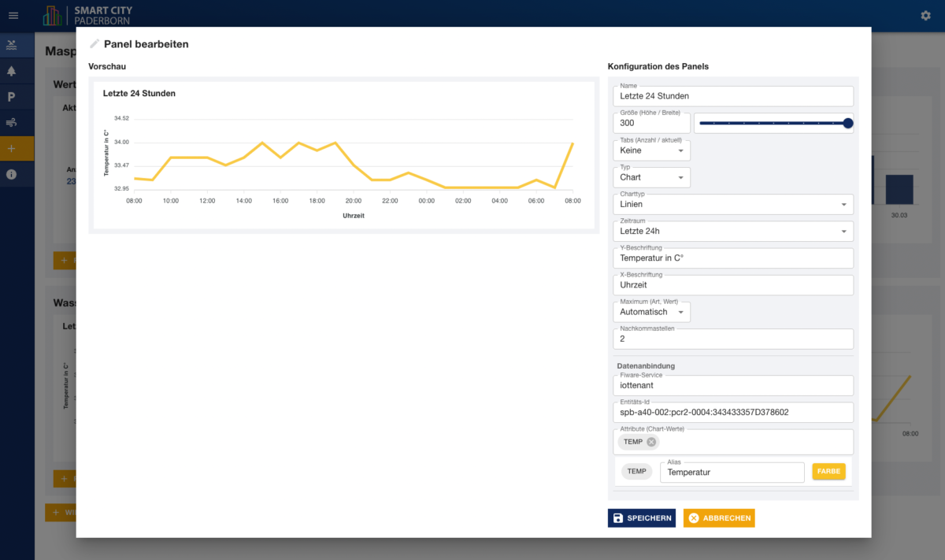
Task: Open the Charttyp dropdown showing Linien
Action: [x=733, y=204]
